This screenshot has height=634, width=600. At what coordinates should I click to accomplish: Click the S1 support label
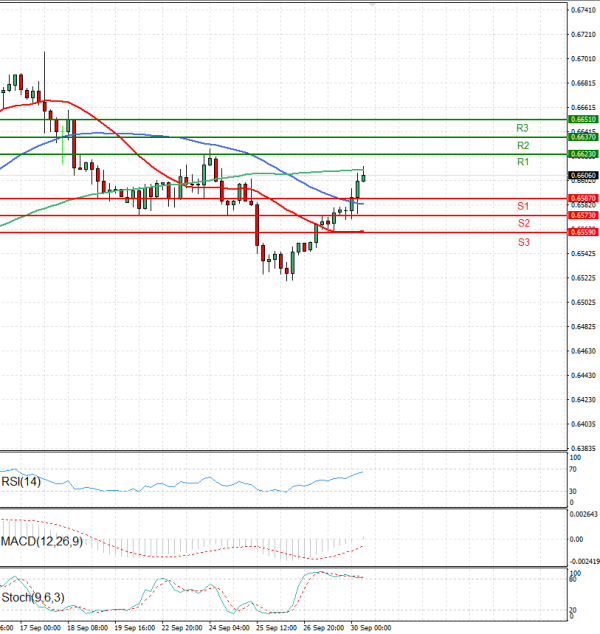tap(523, 206)
